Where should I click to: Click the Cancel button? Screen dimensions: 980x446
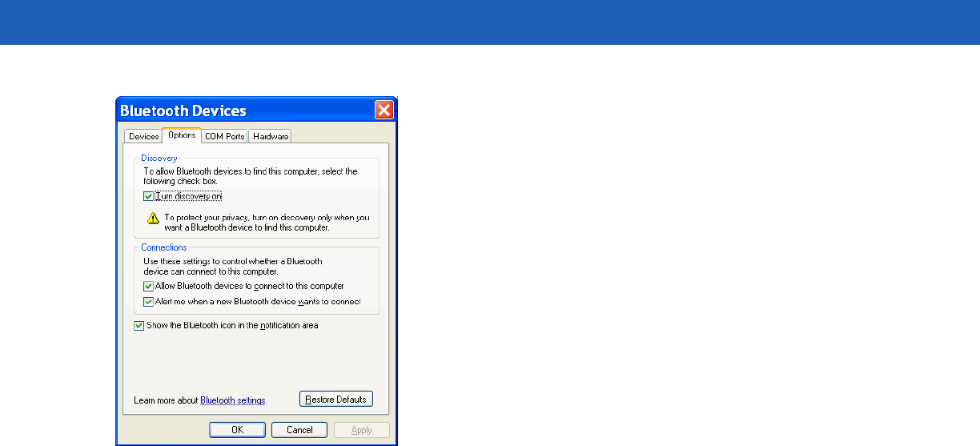point(299,430)
